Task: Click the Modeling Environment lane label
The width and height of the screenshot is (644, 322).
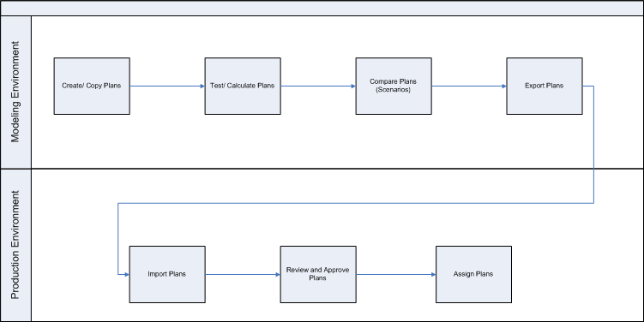Action: 15,92
